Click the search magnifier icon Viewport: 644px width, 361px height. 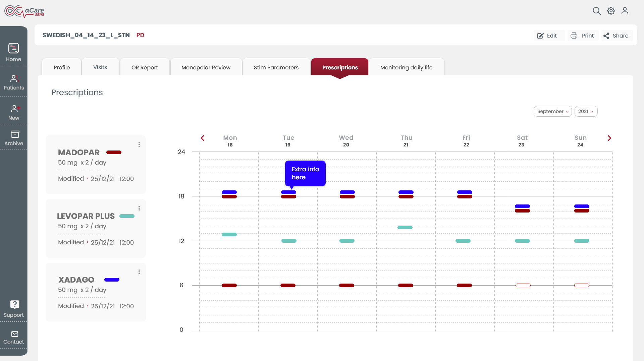[596, 11]
